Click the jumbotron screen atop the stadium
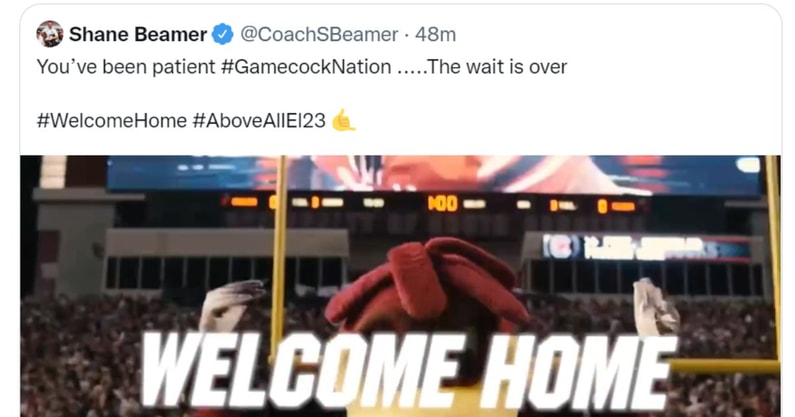This screenshot has height=417, width=795. [433, 174]
